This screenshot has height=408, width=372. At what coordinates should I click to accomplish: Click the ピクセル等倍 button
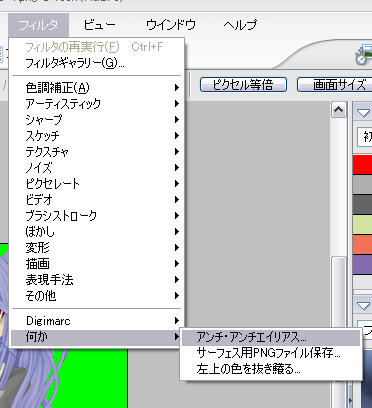click(x=243, y=85)
